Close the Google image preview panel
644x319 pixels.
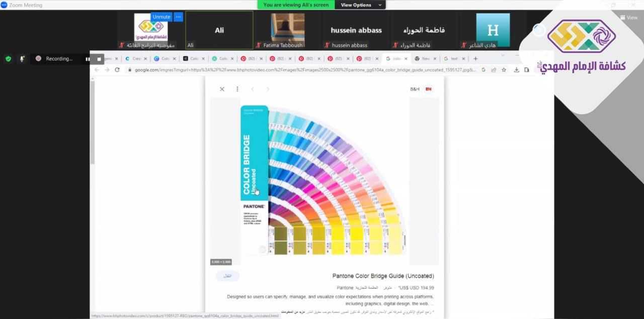(222, 89)
